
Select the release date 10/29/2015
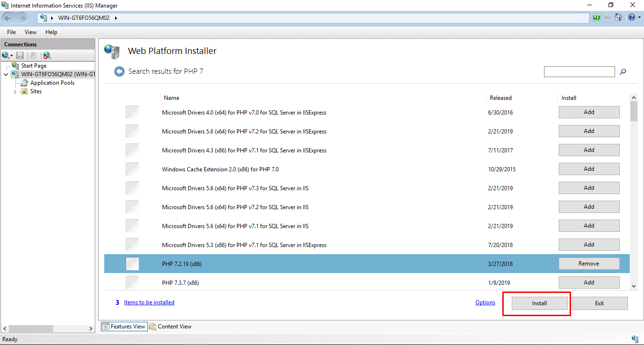(503, 169)
